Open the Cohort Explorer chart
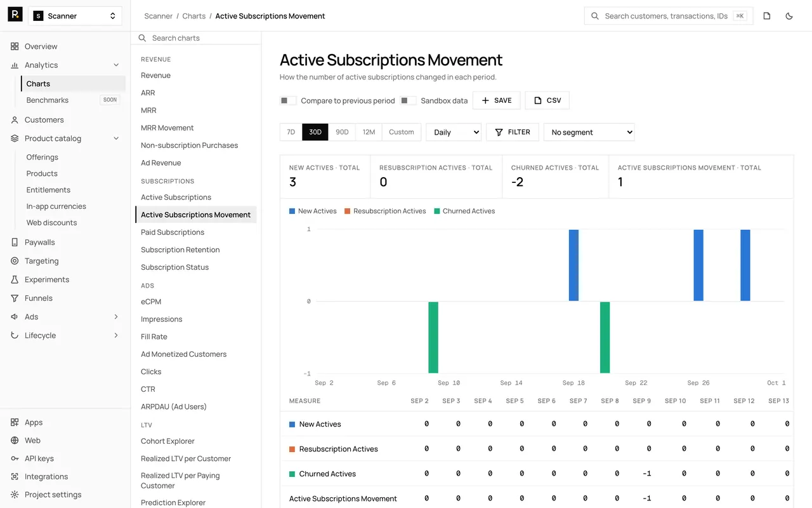Viewport: 812px width, 508px height. coord(167,441)
